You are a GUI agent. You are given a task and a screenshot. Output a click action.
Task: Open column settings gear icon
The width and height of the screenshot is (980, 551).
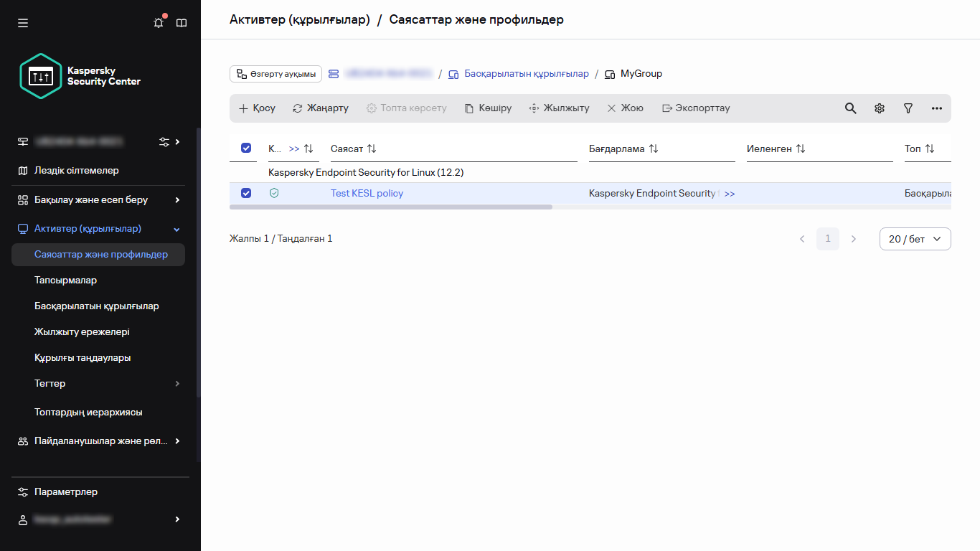pos(879,108)
